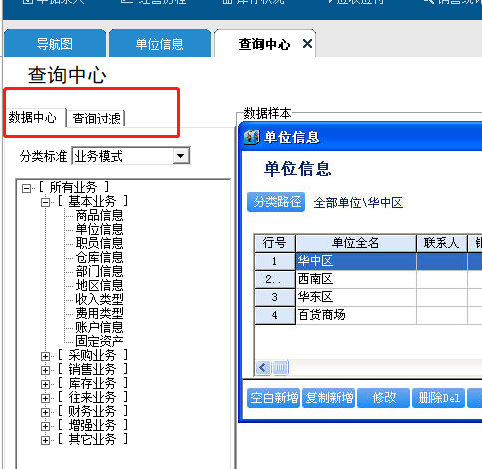482x469 pixels.
Task: Select the 查询中心 tab
Action: point(264,44)
